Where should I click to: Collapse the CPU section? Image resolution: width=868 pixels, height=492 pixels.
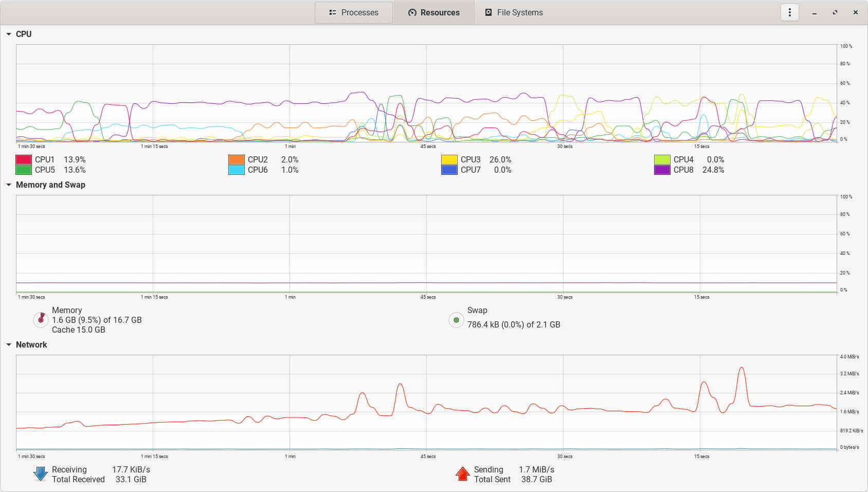(9, 34)
